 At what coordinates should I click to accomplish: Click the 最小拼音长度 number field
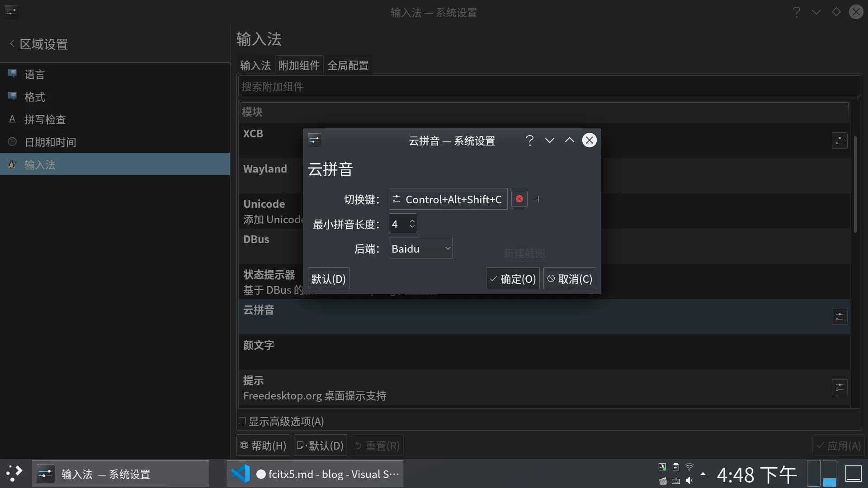[x=403, y=224]
